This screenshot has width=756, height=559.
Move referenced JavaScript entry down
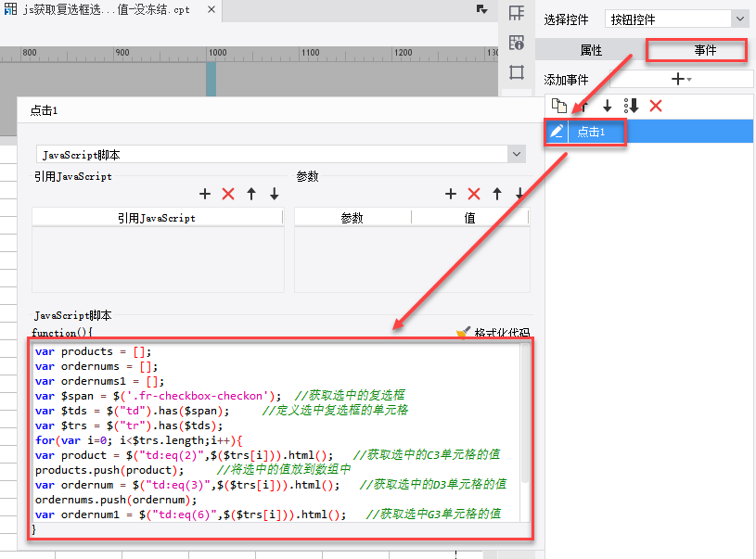(275, 194)
